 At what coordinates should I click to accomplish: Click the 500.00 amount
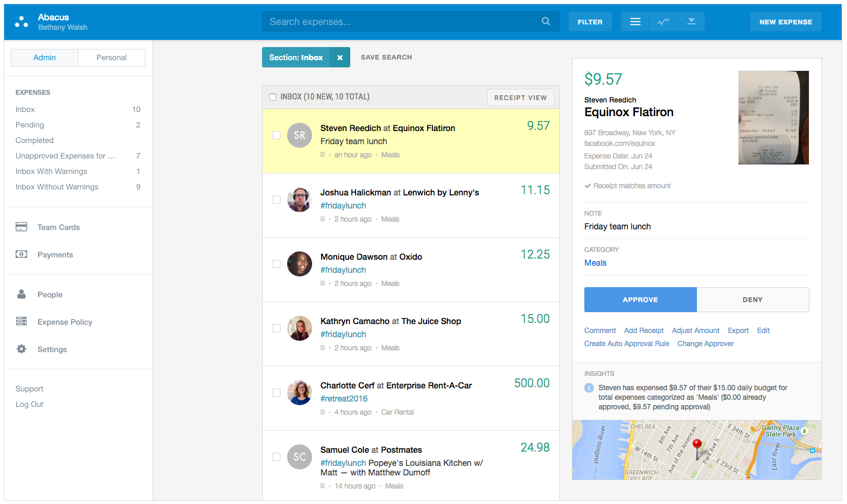pos(532,383)
